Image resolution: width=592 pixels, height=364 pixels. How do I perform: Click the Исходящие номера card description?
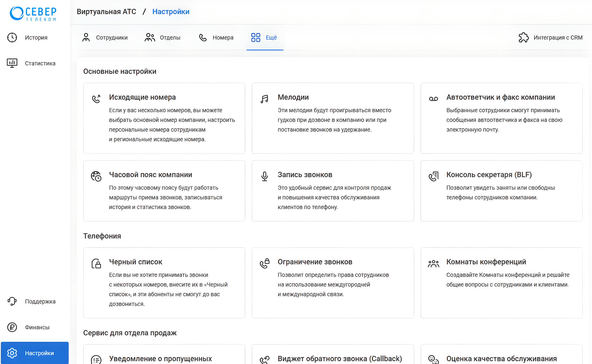point(172,125)
